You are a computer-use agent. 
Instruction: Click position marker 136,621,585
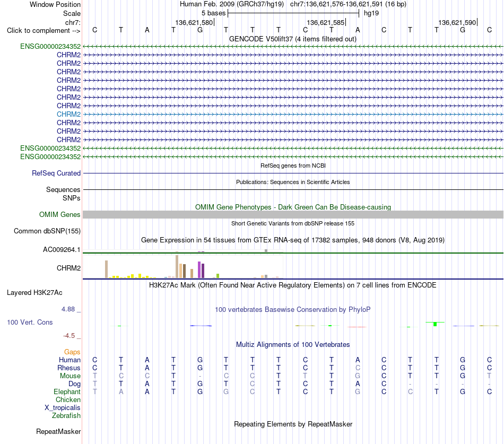(326, 22)
